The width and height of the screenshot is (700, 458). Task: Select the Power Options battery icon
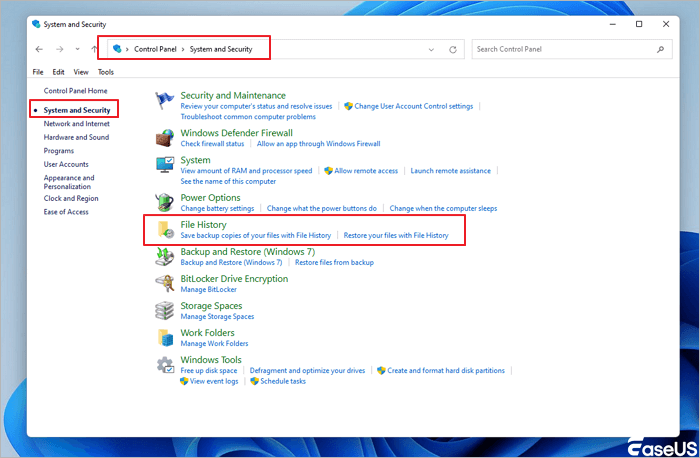pos(166,203)
